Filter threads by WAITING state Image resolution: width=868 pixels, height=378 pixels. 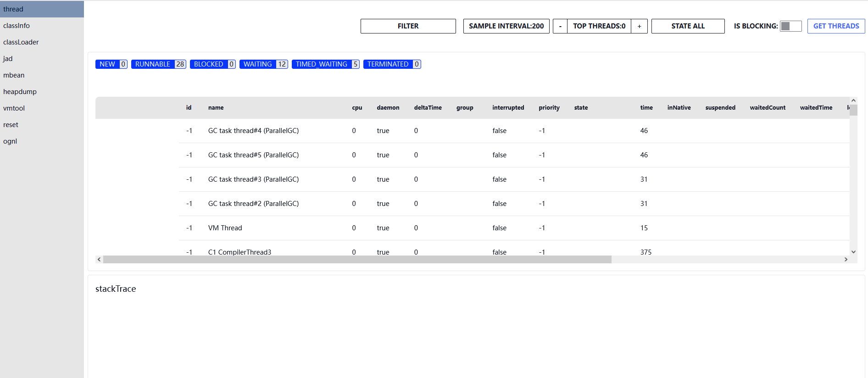pos(264,64)
